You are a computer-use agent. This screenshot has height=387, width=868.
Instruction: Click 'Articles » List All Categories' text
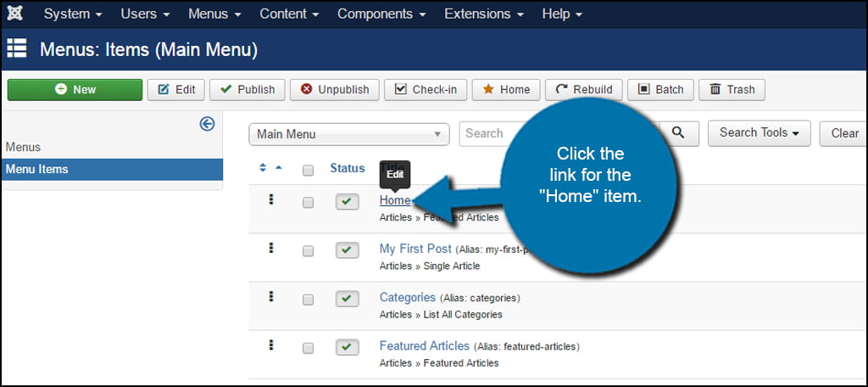[x=441, y=314]
